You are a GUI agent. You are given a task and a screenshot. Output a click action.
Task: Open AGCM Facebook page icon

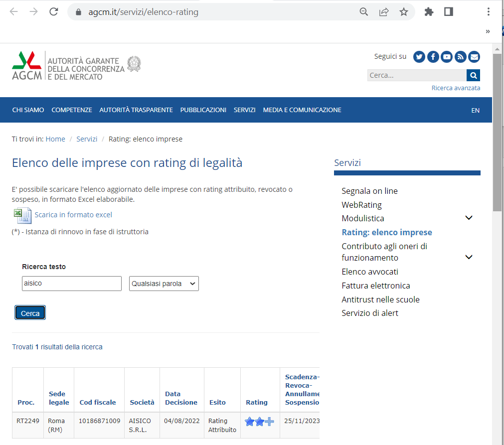pos(433,57)
